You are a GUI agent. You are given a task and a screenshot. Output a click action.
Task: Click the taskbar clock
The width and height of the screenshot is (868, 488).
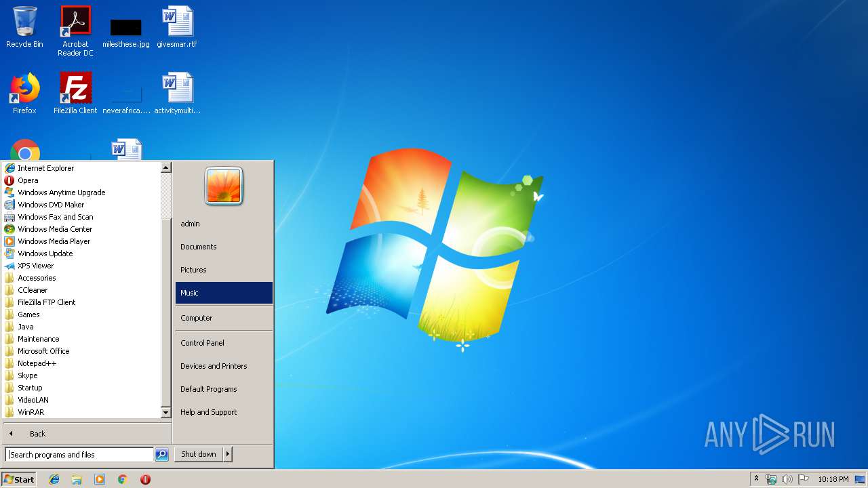point(833,479)
